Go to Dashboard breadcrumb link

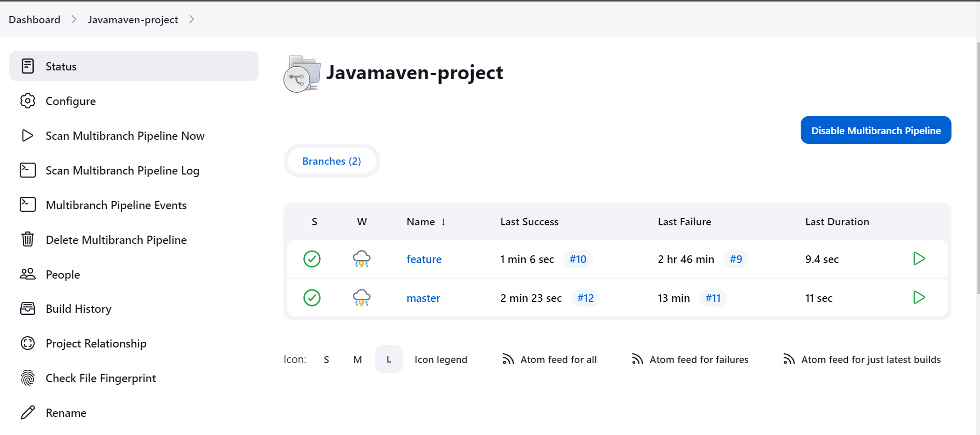[35, 20]
